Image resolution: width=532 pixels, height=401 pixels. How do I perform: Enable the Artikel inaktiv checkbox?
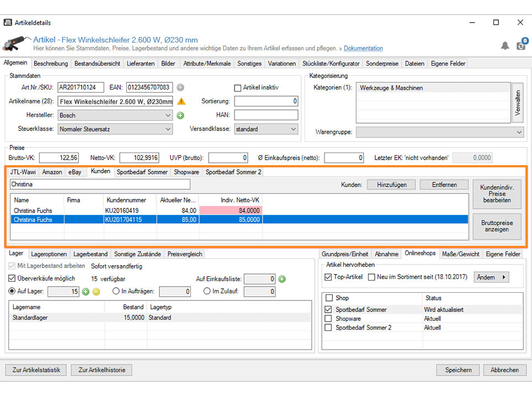pos(238,88)
